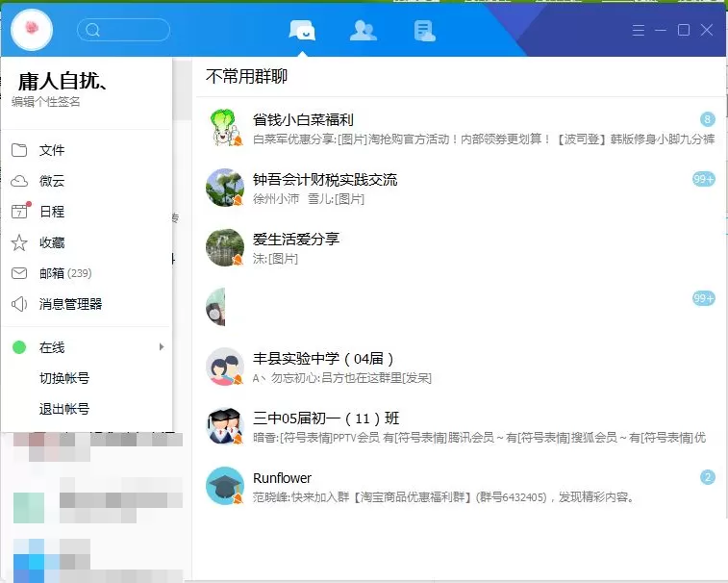Click the user name 庸人自扰、
Screen dimensions: 728x583
tap(63, 81)
